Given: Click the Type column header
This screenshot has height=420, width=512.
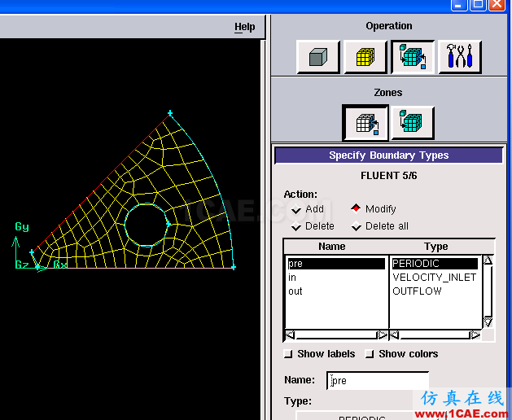Looking at the screenshot, I should coord(436,247).
